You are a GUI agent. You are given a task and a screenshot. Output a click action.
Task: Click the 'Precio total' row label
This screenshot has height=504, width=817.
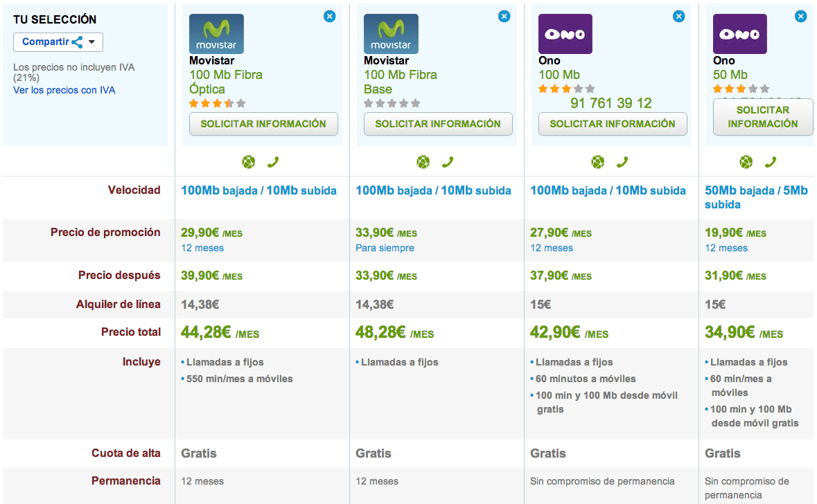pos(131,332)
